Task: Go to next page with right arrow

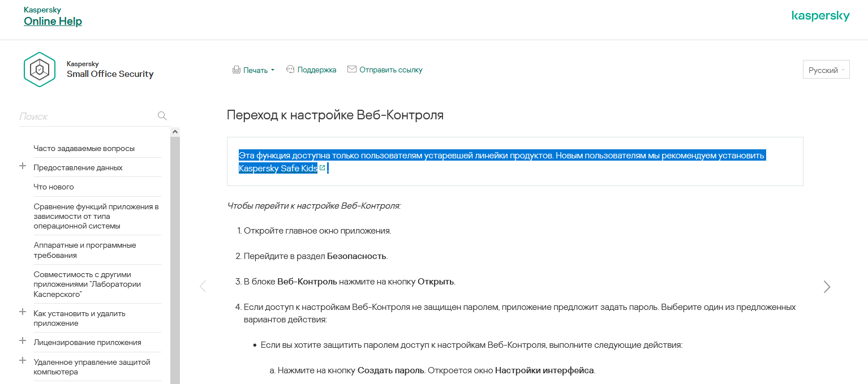Action: tap(827, 287)
